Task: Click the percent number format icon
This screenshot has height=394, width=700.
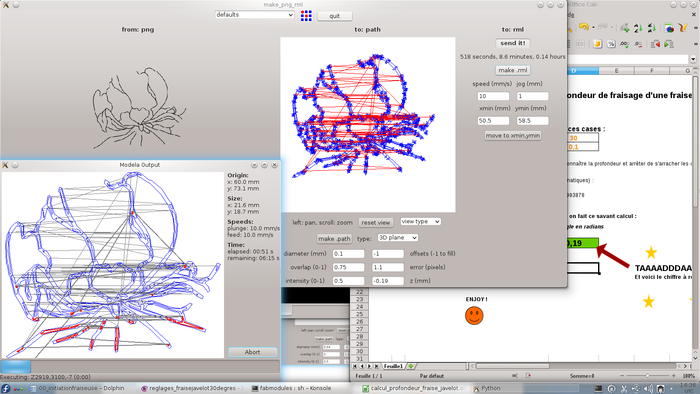Action: coord(611,44)
